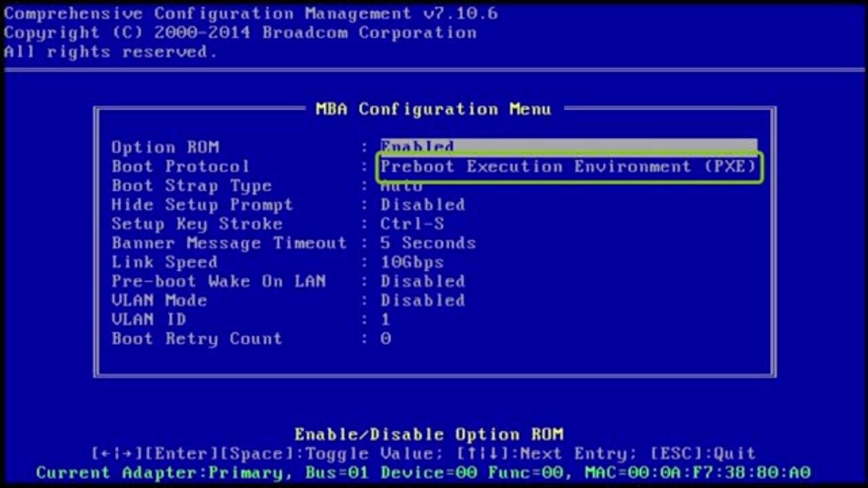The image size is (868, 488).
Task: Select the "Hide Setup Prompt" label
Action: 202,205
